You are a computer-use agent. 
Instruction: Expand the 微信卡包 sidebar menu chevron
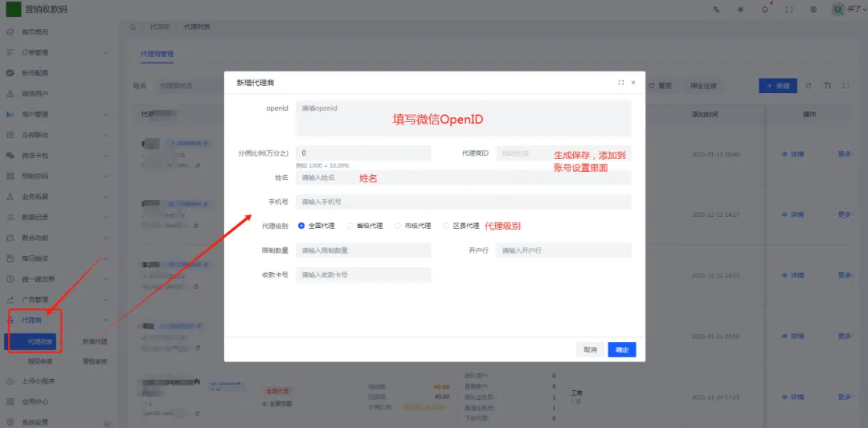click(x=106, y=156)
